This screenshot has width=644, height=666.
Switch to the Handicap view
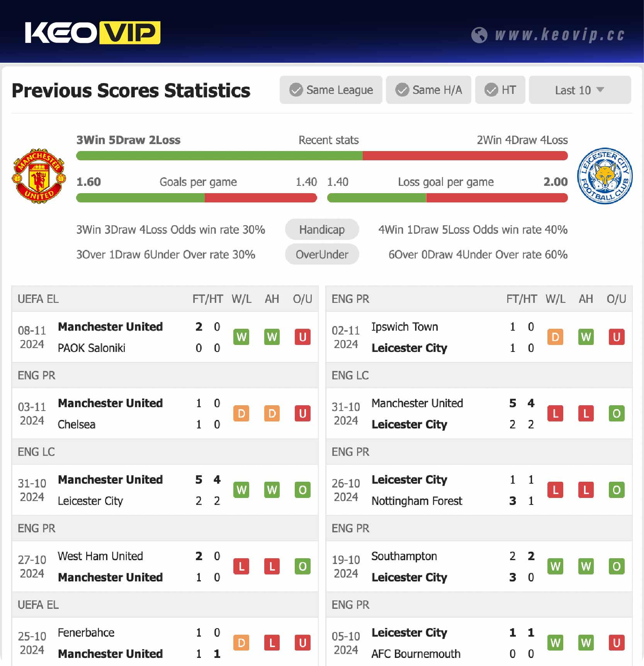(x=322, y=229)
